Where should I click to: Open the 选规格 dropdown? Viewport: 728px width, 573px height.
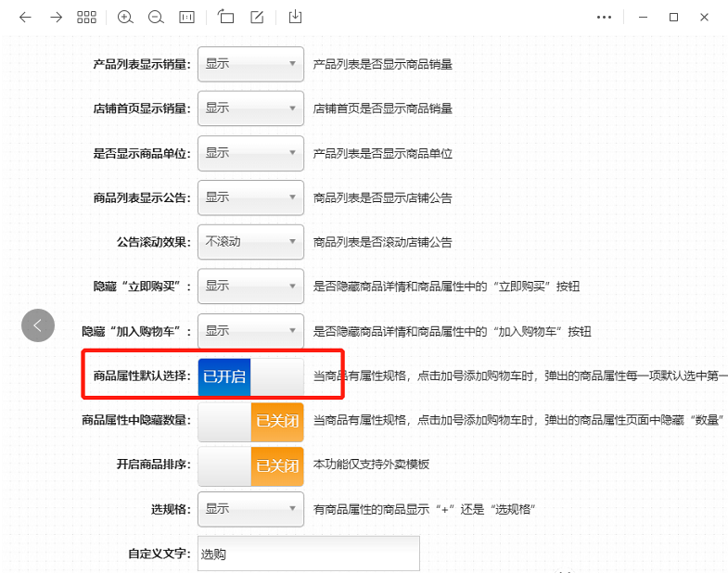pyautogui.click(x=250, y=509)
